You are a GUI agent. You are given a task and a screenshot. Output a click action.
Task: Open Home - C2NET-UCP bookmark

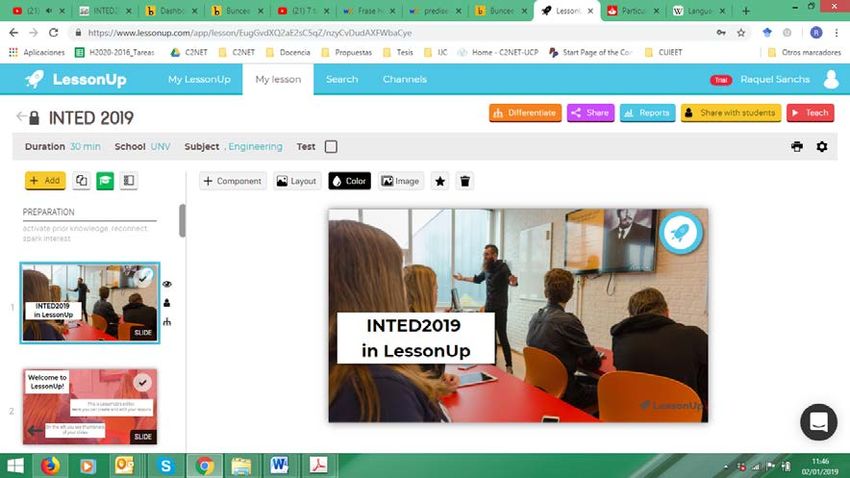(x=498, y=53)
